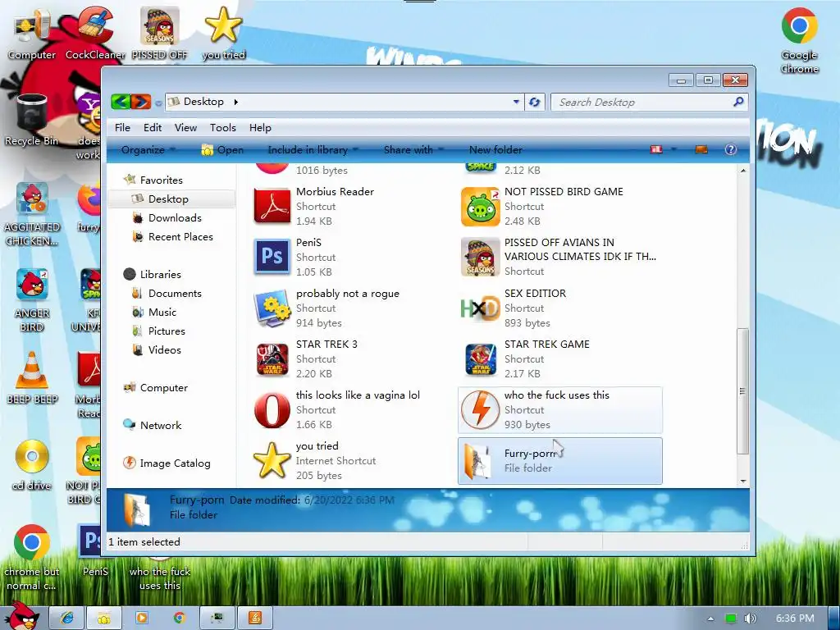The height and width of the screenshot is (630, 840).
Task: Select the cd drive desktop icon
Action: pos(32,464)
